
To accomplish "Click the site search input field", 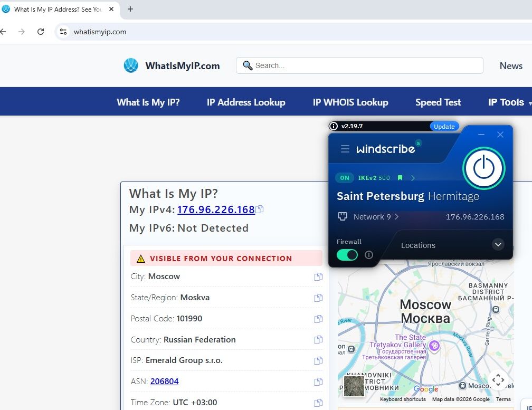I will click(x=359, y=65).
